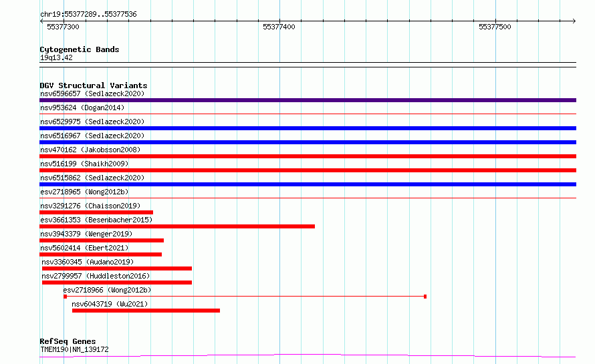595x364 pixels.
Task: Click the red bar of nsv6043719
Action: click(x=146, y=311)
